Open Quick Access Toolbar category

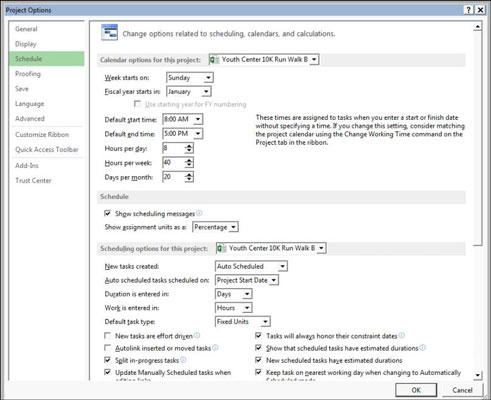coord(47,150)
